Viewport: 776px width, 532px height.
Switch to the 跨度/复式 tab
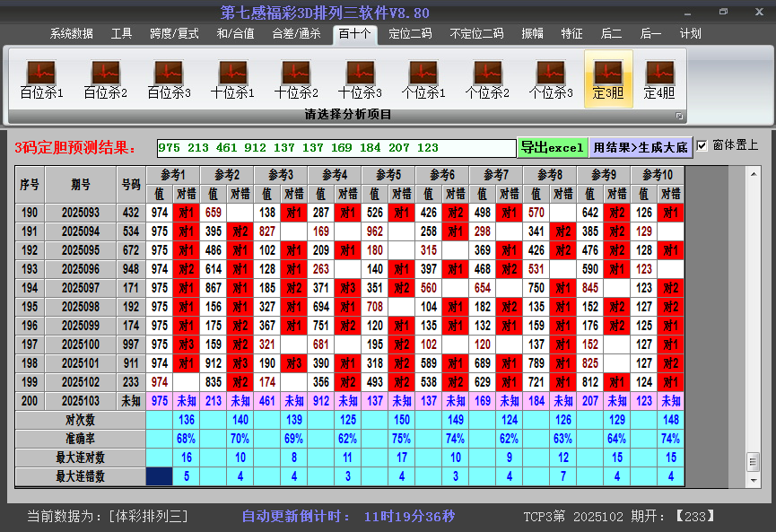pos(174,34)
